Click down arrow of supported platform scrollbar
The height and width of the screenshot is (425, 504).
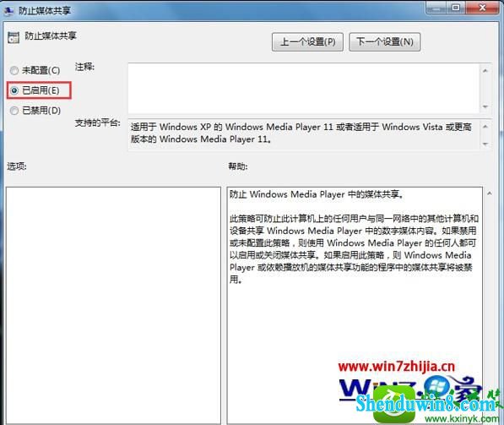485,144
